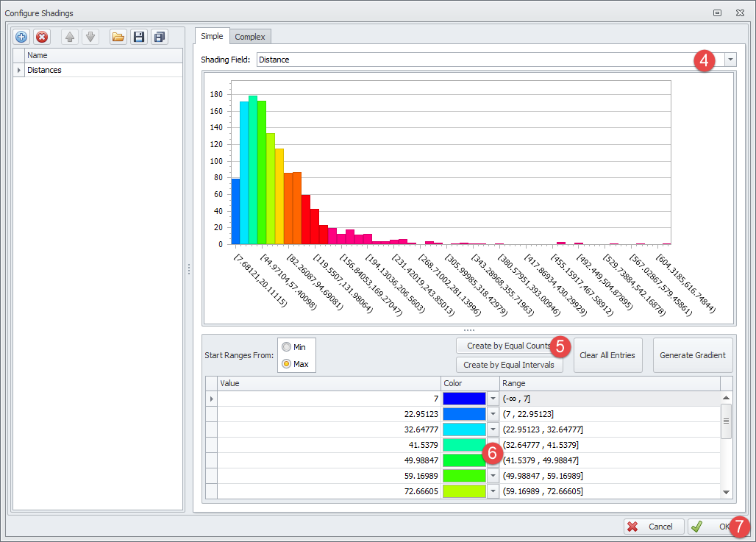Click the blue plus Add shading icon
Viewport: 756px width, 542px height.
click(x=21, y=37)
